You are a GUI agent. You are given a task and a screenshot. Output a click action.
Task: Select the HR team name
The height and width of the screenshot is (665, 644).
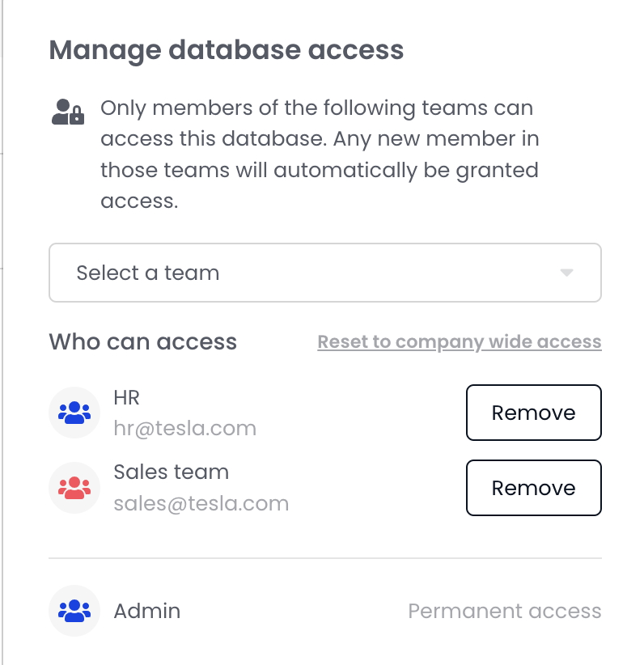tap(128, 397)
